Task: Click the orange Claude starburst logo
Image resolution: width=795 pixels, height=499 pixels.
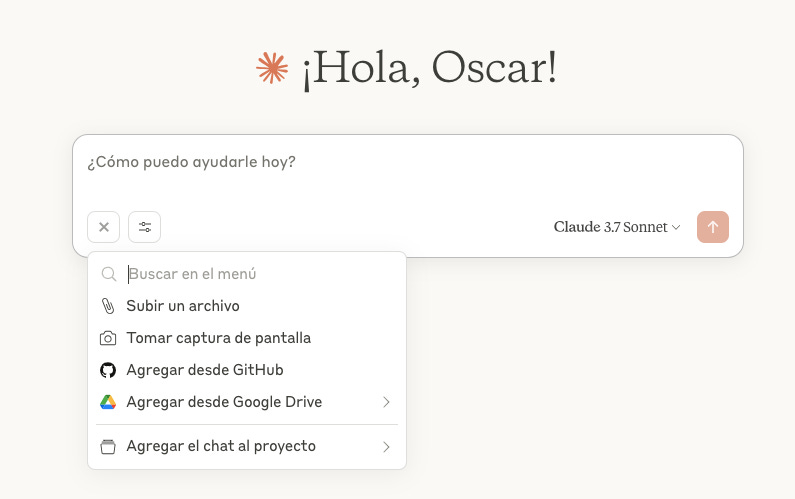Action: click(272, 67)
